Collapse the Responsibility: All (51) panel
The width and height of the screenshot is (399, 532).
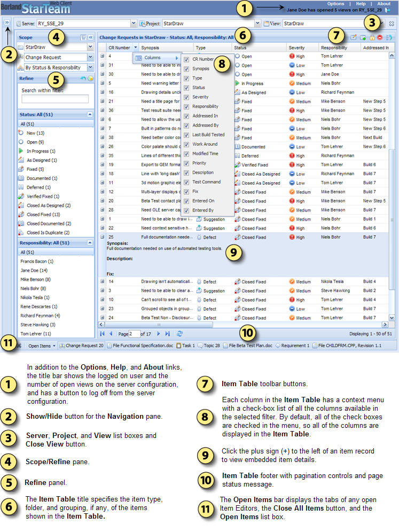[x=90, y=242]
